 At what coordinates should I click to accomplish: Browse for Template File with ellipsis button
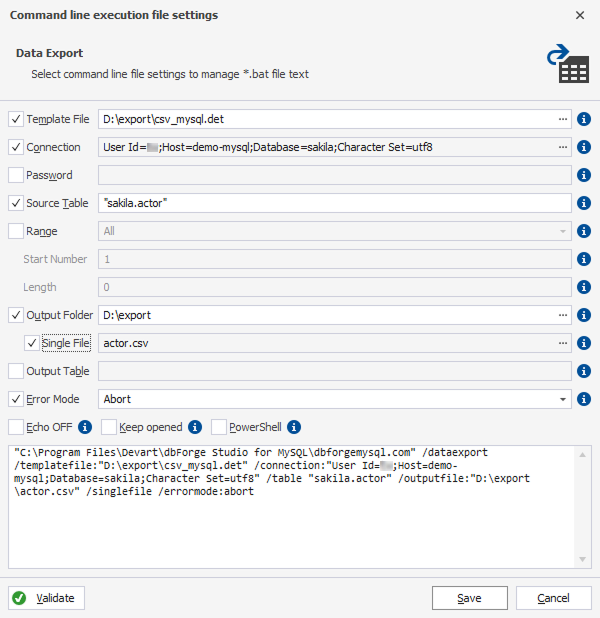tap(563, 119)
